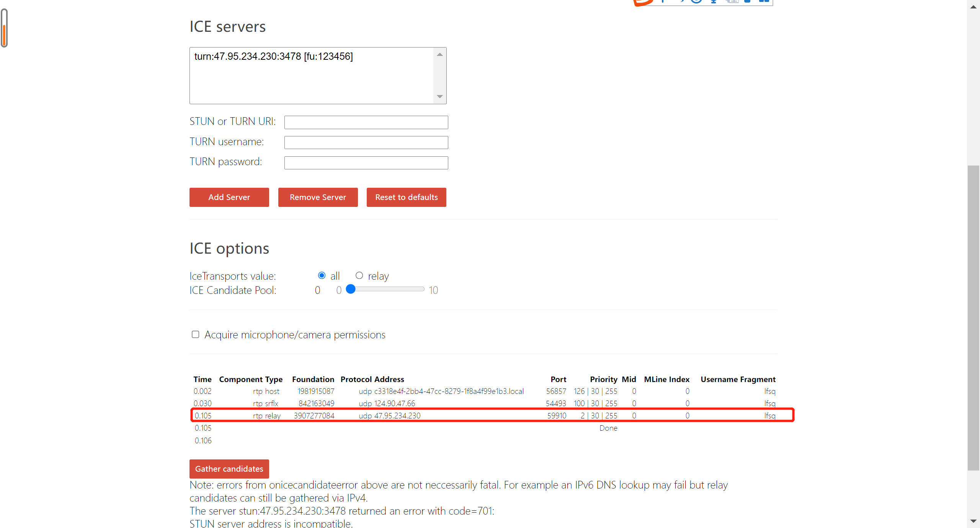Click the orange Sogou input method logo
The image size is (980, 528).
642,2
